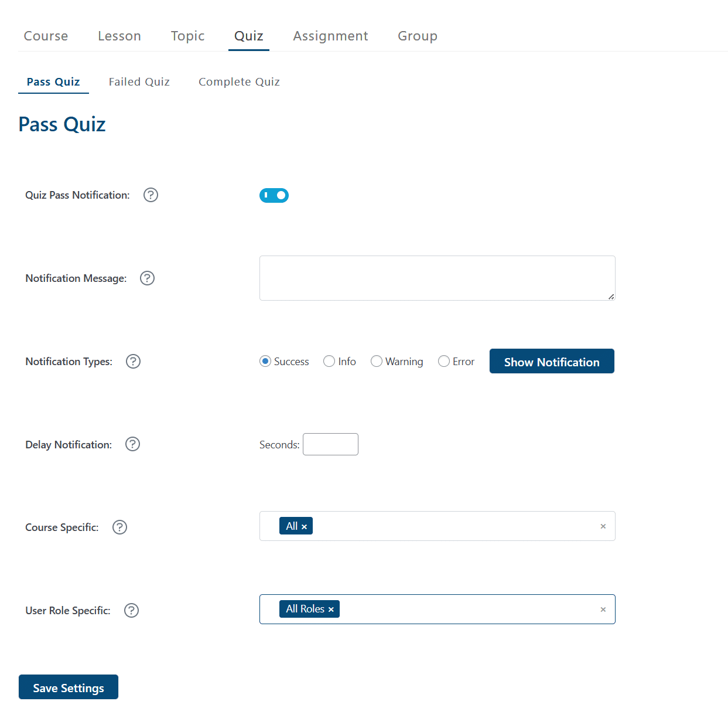Focus the Delay Notification seconds field

click(x=330, y=444)
